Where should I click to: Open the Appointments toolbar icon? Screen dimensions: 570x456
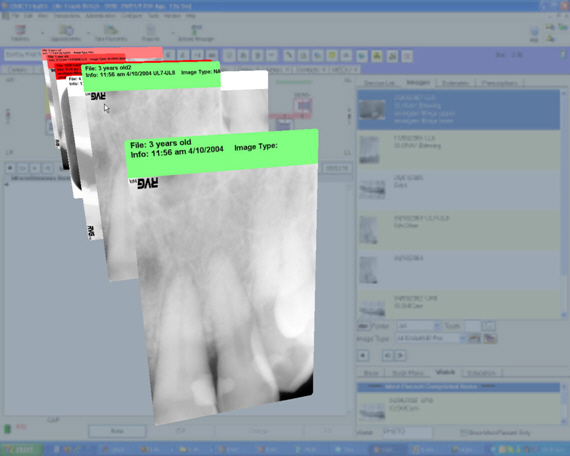click(66, 33)
